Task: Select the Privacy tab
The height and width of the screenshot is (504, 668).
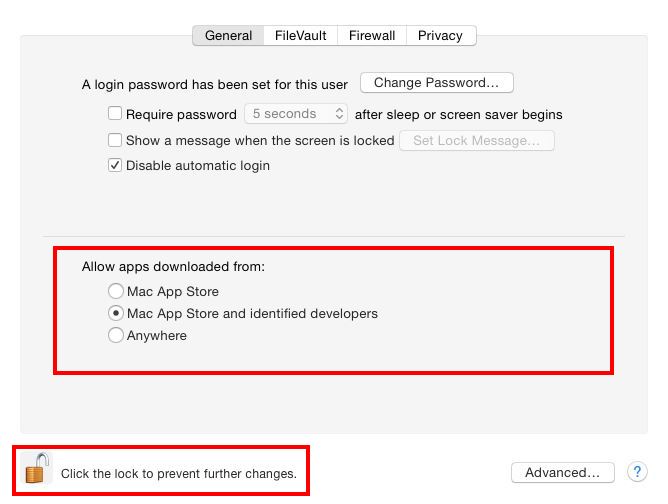Action: (x=440, y=35)
